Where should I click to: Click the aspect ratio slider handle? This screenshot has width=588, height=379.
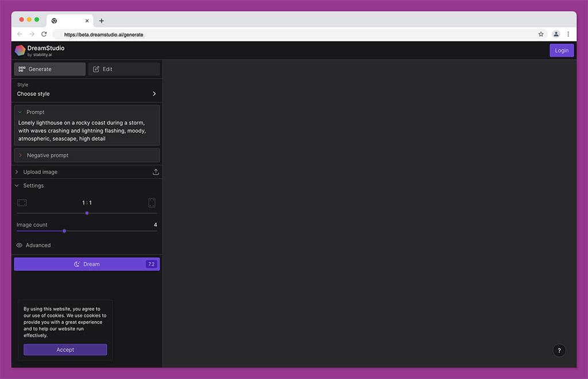click(x=87, y=213)
